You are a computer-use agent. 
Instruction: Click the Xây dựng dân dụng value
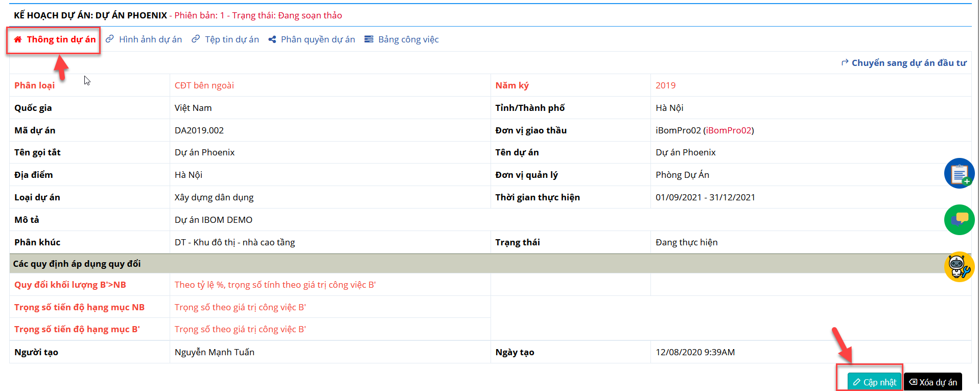(x=214, y=197)
